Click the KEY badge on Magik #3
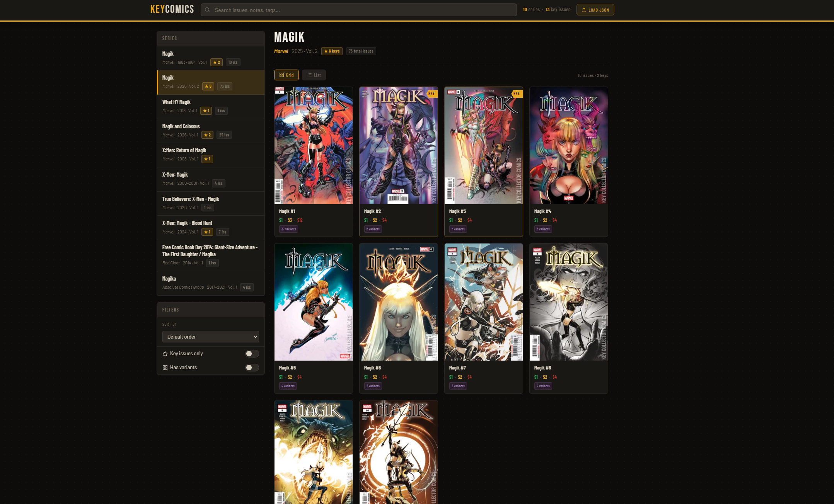Screen dimensions: 834x504 click(x=517, y=94)
